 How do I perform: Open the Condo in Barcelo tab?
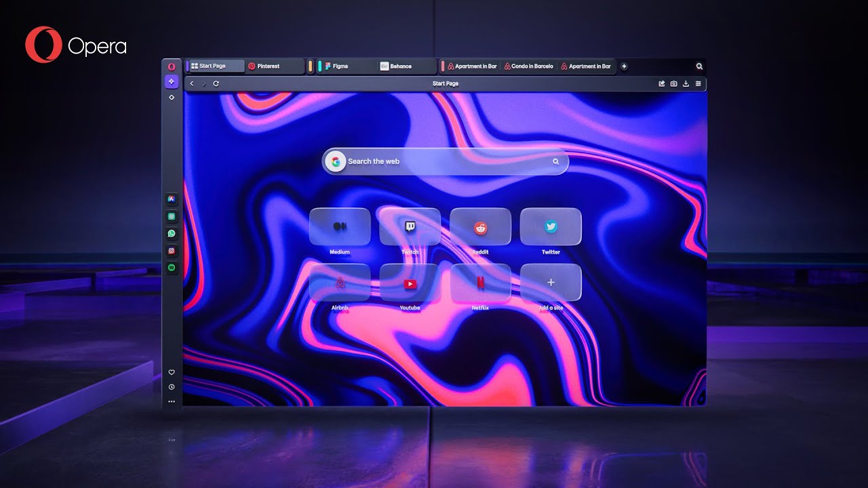(x=528, y=66)
